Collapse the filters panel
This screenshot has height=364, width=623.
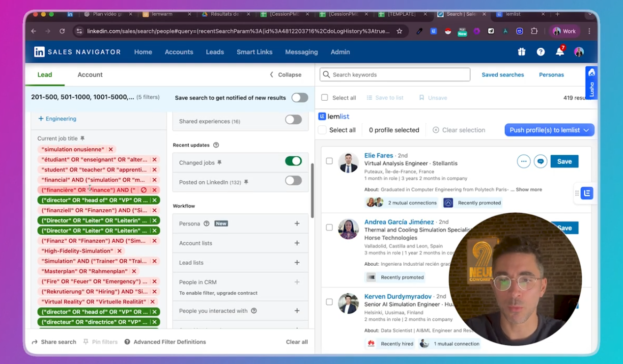coord(285,75)
